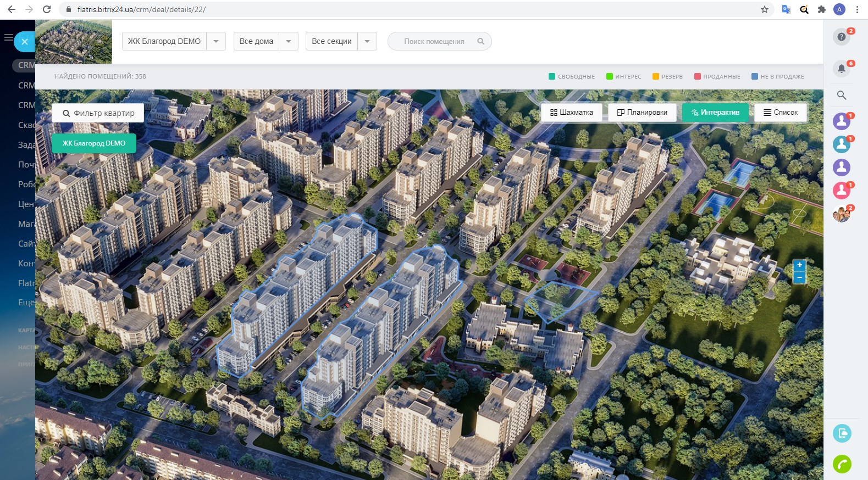Open the help question mark icon
This screenshot has width=868, height=480.
(841, 37)
